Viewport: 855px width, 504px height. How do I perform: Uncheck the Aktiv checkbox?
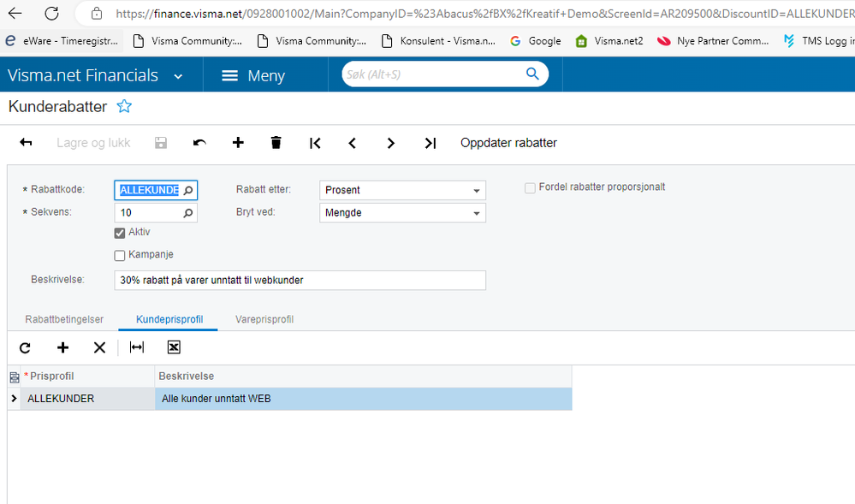120,233
